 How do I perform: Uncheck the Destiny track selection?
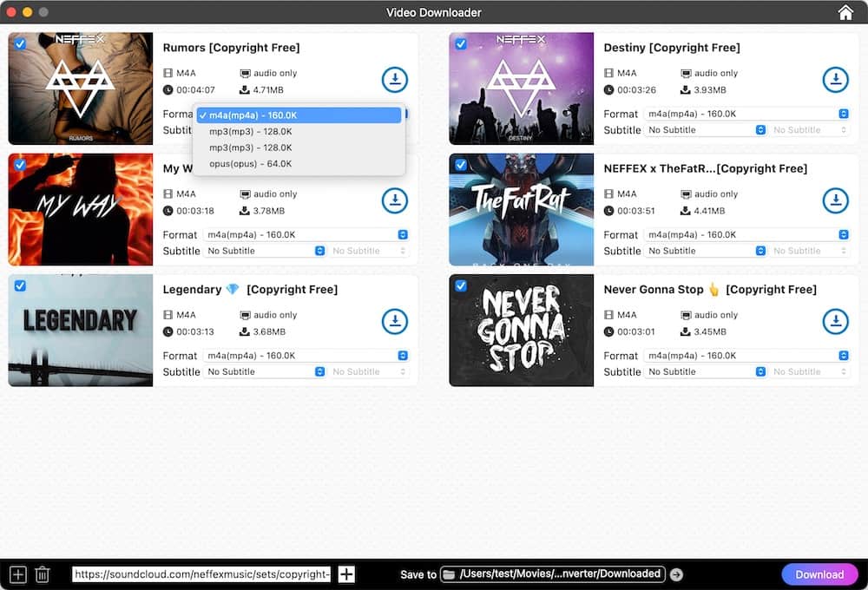(x=460, y=43)
